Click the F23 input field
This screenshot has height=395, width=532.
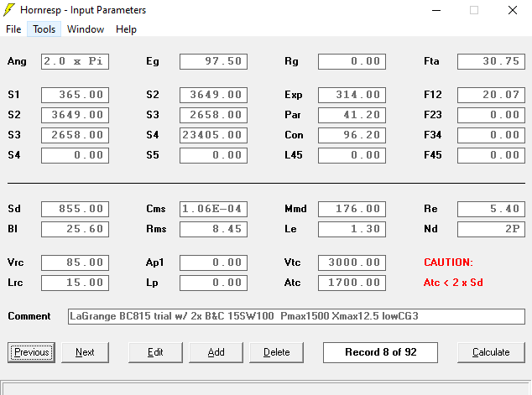point(491,115)
